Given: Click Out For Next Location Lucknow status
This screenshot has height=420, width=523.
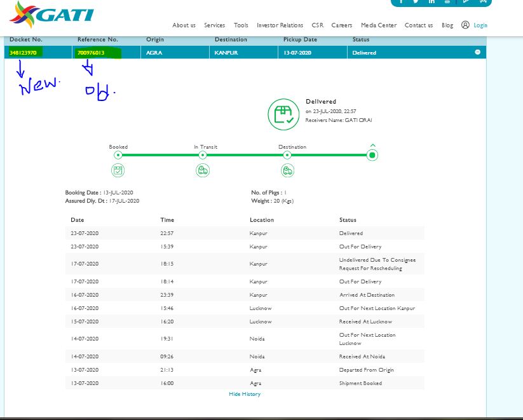Looking at the screenshot, I should click(x=367, y=339).
